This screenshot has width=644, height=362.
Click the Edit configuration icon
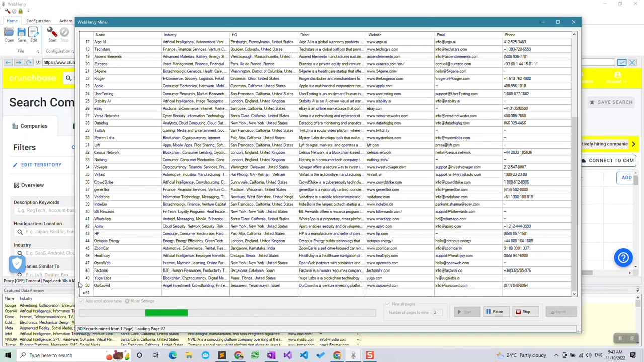(x=34, y=33)
